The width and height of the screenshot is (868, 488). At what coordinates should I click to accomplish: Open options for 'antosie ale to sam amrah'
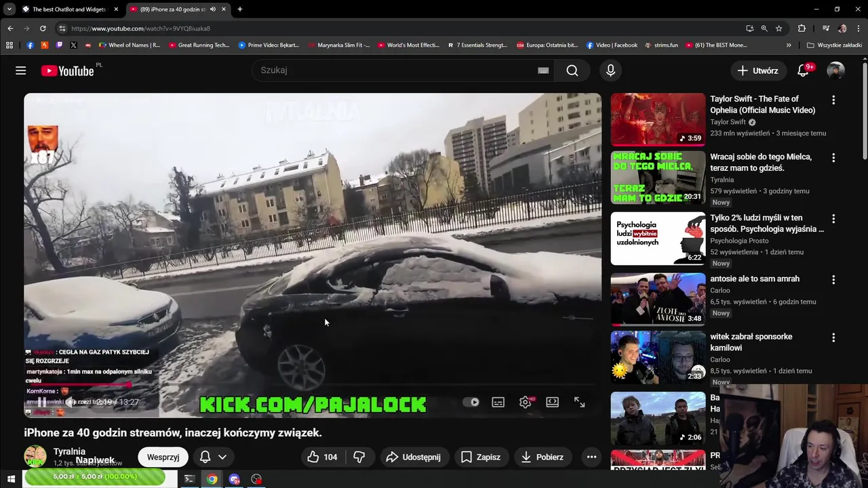pos(833,279)
